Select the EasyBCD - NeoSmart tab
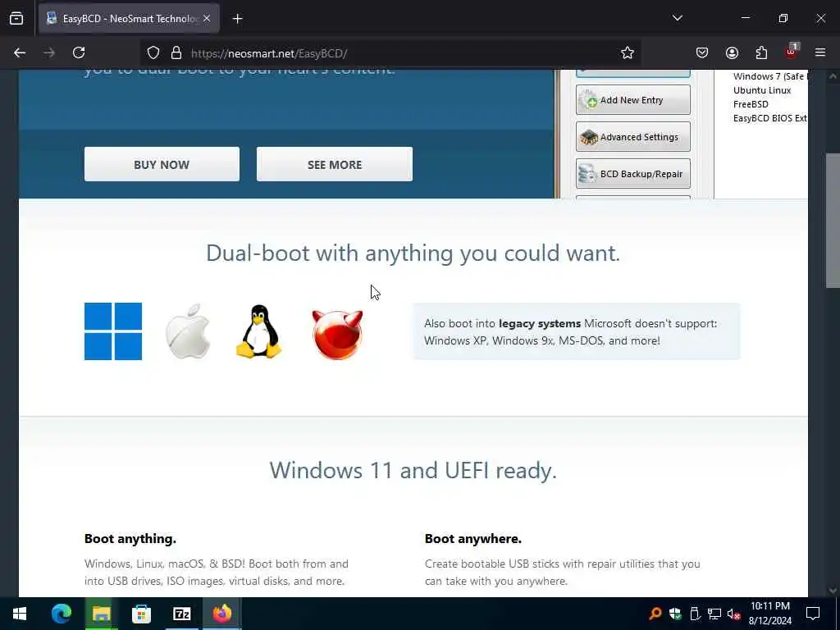This screenshot has width=840, height=630. [129, 19]
